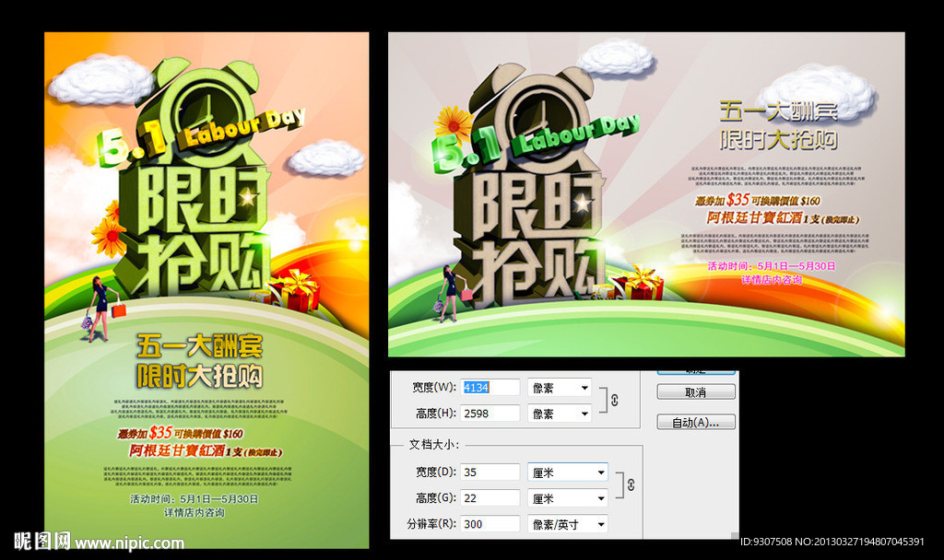The height and width of the screenshot is (560, 944).
Task: Click the pixel width field showing 4134
Action: coord(490,388)
